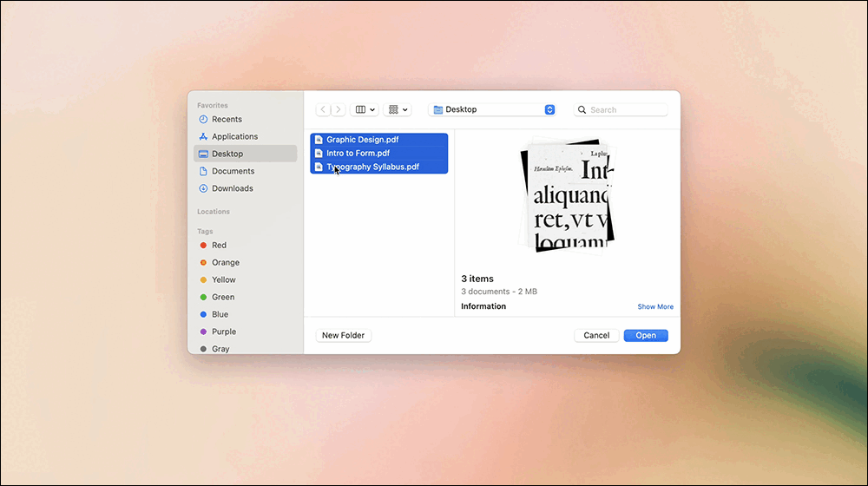Open the column view options dropdown
This screenshot has width=868, height=486.
(365, 110)
